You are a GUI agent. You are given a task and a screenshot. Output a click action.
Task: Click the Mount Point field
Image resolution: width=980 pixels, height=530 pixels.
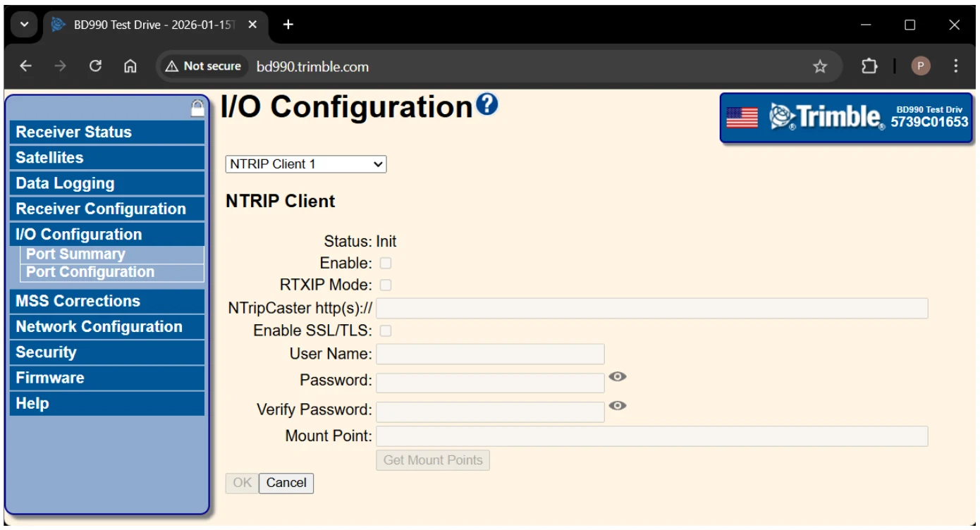click(x=652, y=436)
